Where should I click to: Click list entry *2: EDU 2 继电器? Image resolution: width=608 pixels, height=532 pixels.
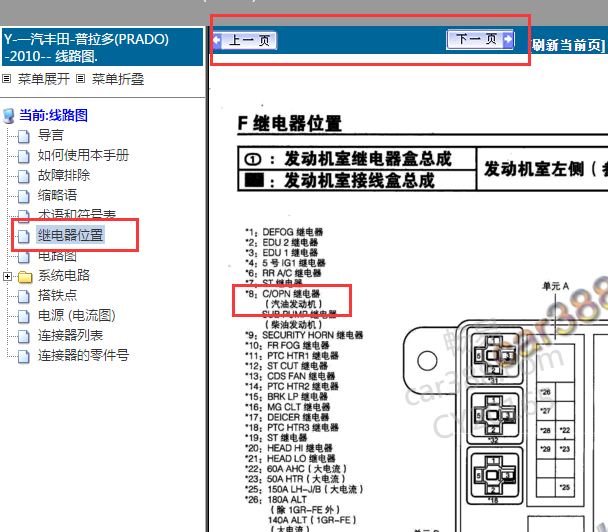tap(282, 242)
